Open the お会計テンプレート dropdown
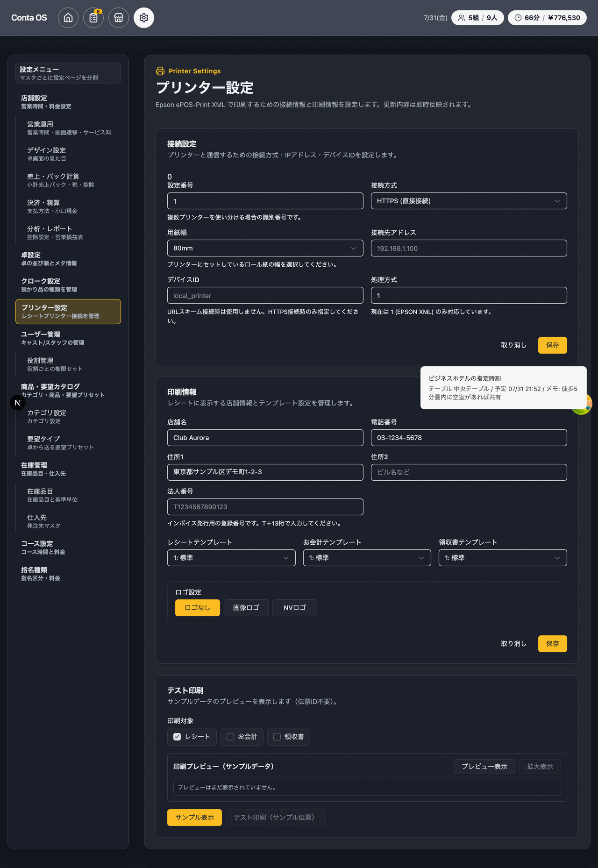 (x=367, y=558)
